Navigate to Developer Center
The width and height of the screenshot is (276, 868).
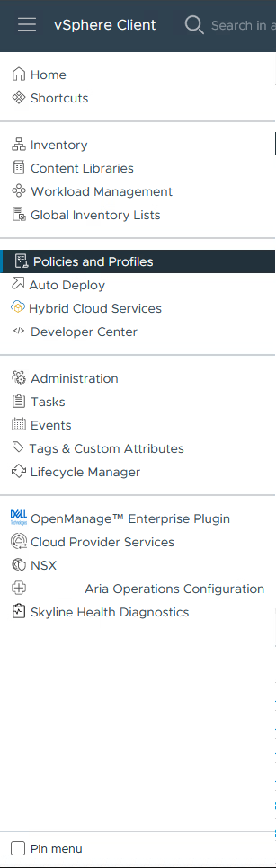pos(84,332)
